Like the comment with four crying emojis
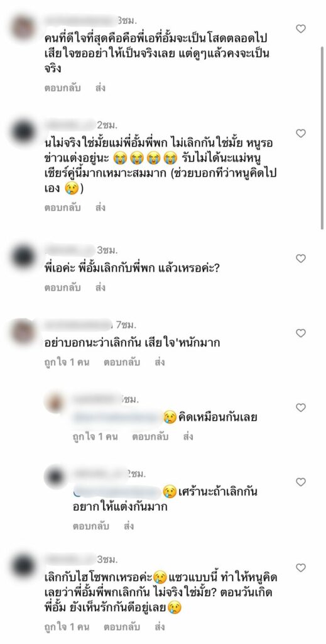This screenshot has height=644, width=326. [x=301, y=133]
